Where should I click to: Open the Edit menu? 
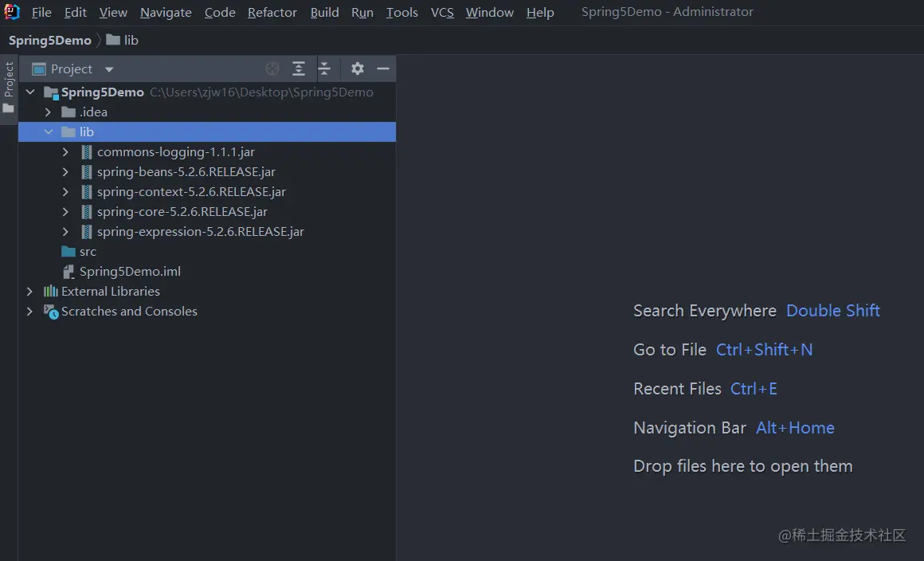point(76,13)
